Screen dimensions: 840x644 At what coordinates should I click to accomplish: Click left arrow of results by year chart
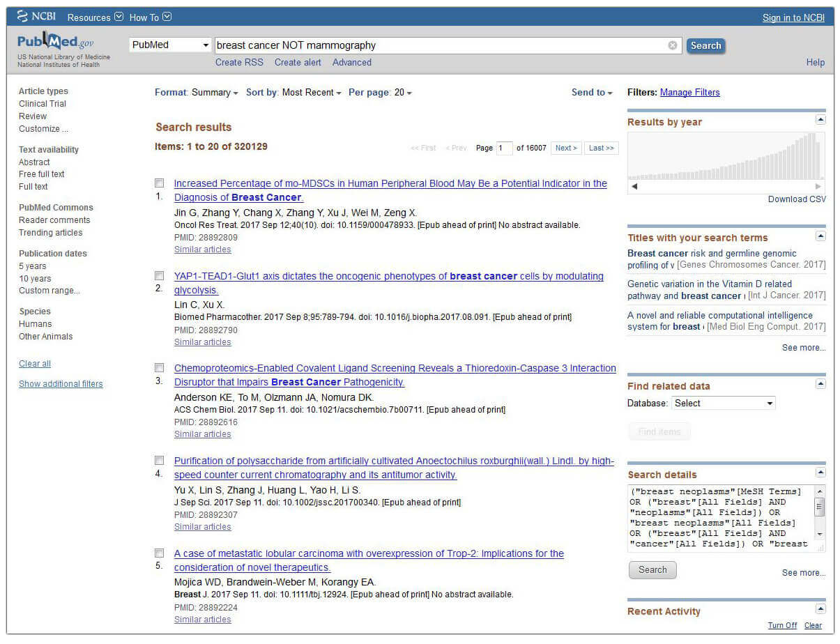click(634, 187)
